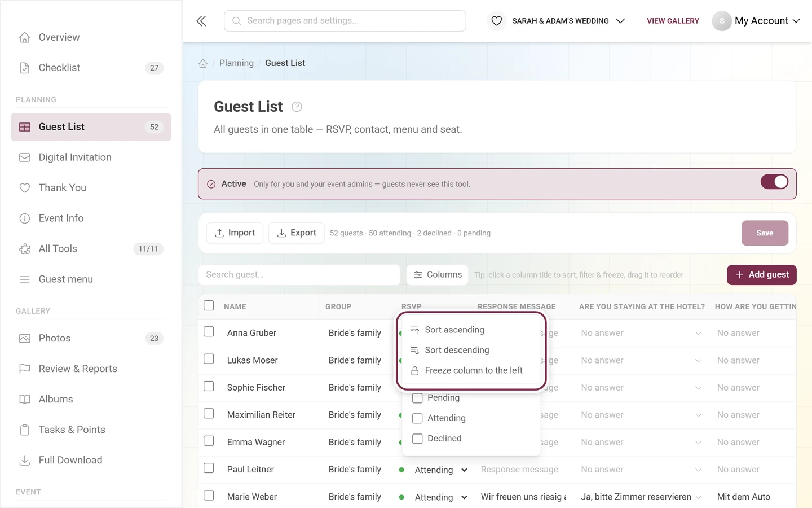Click the breadcrumb home icon
The image size is (812, 508).
(x=203, y=63)
